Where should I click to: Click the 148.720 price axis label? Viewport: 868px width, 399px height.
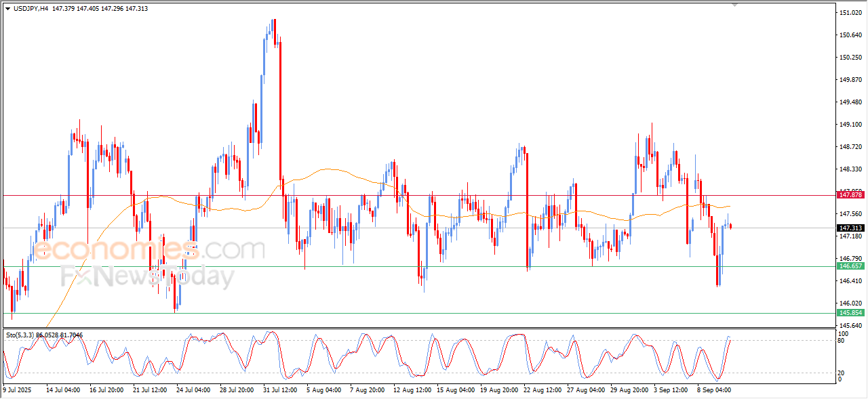[x=850, y=147]
